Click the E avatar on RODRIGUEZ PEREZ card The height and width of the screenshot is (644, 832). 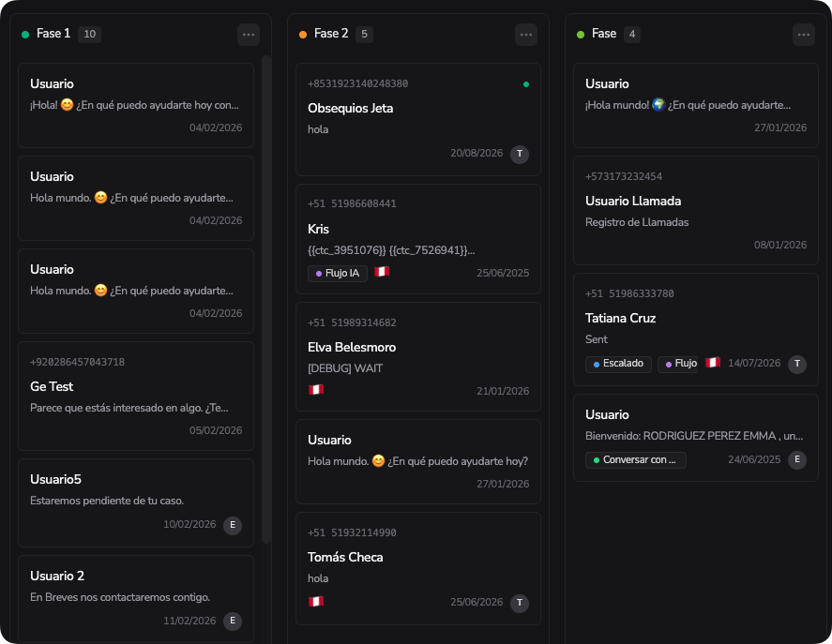[797, 460]
